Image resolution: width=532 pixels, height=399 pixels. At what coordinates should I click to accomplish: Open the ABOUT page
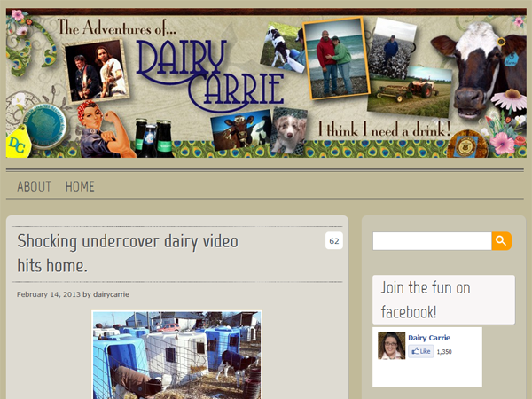(x=34, y=186)
